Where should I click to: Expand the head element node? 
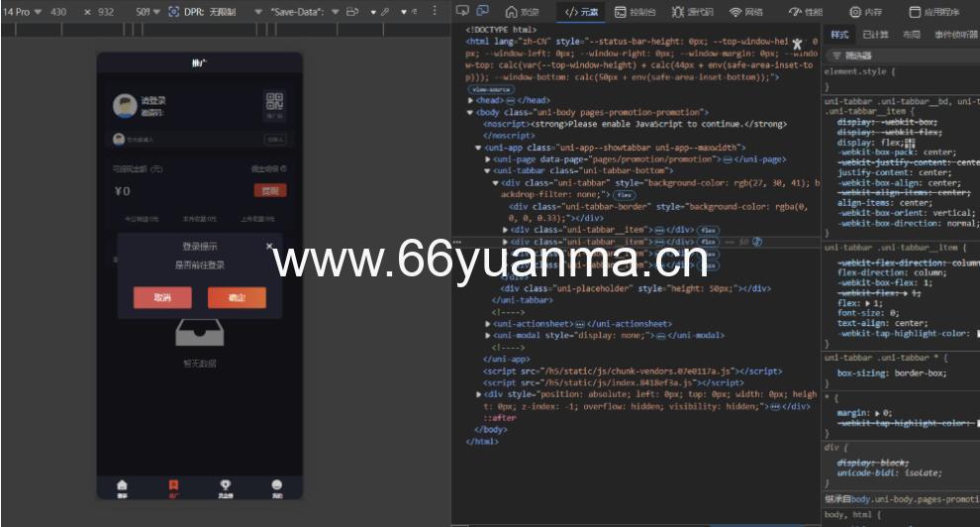(470, 100)
